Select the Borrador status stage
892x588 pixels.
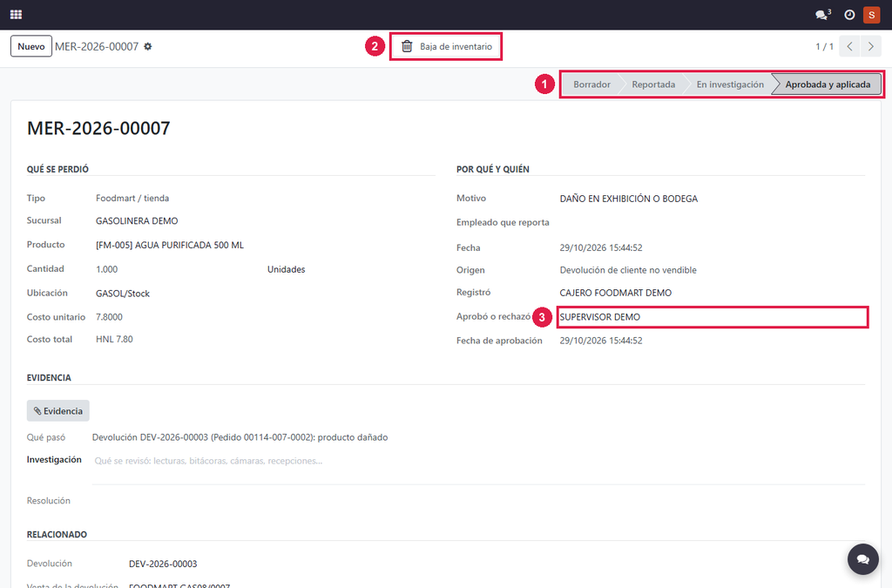click(591, 84)
